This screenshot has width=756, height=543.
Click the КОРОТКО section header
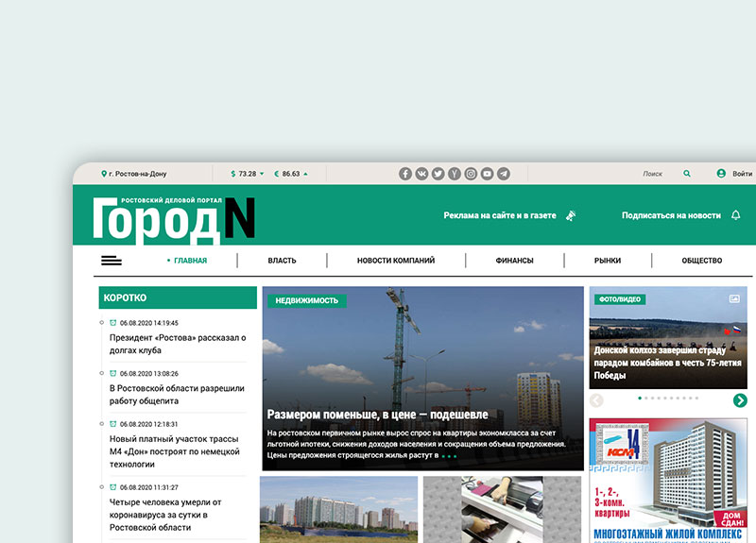(x=178, y=297)
